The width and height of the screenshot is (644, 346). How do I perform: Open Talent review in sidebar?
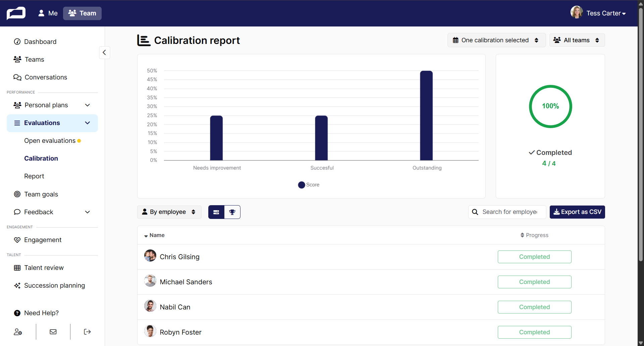pyautogui.click(x=44, y=268)
